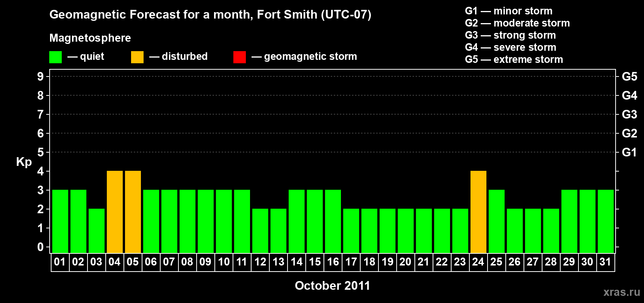Click the 'October 2011' month label

coord(332,286)
